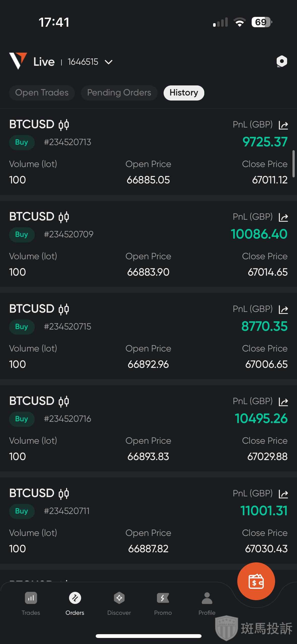Click the history list scrollbar
This screenshot has height=644, width=297.
point(293,164)
